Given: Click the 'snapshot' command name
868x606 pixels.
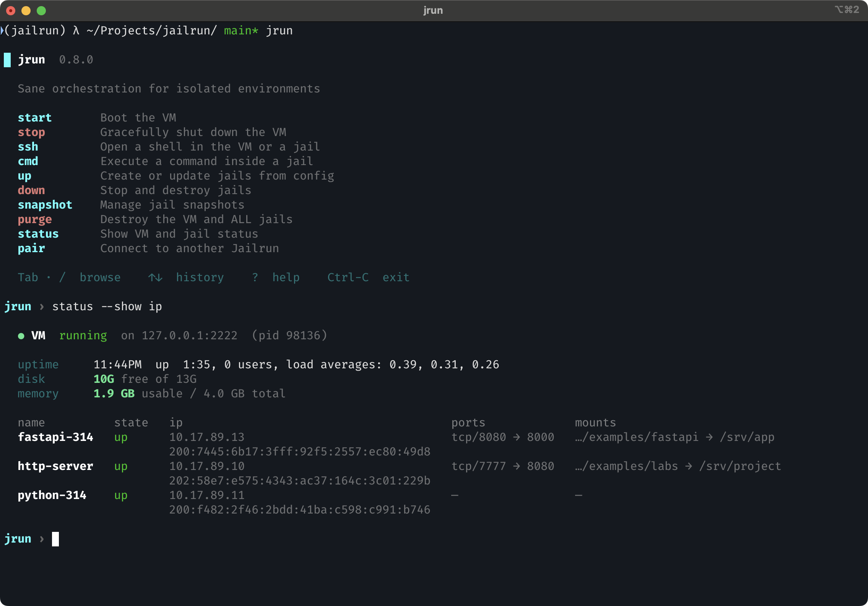Looking at the screenshot, I should [x=45, y=205].
